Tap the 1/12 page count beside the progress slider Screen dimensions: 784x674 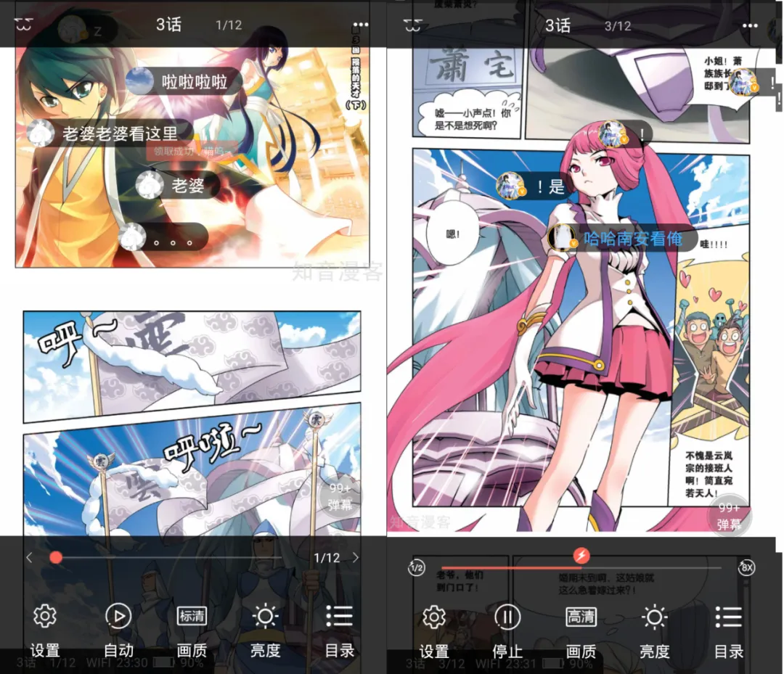click(x=327, y=558)
